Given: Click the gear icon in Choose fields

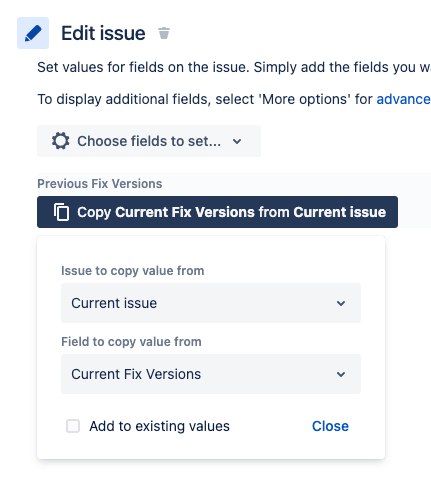Looking at the screenshot, I should coord(61,141).
